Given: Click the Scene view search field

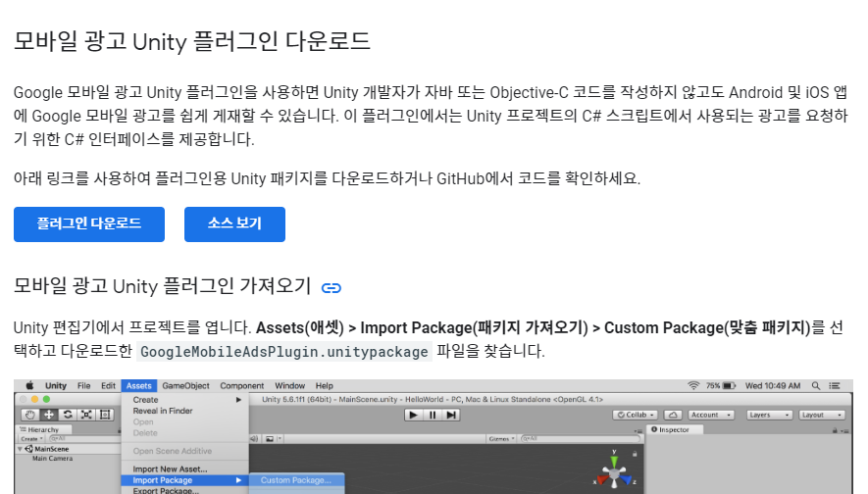Looking at the screenshot, I should (581, 439).
